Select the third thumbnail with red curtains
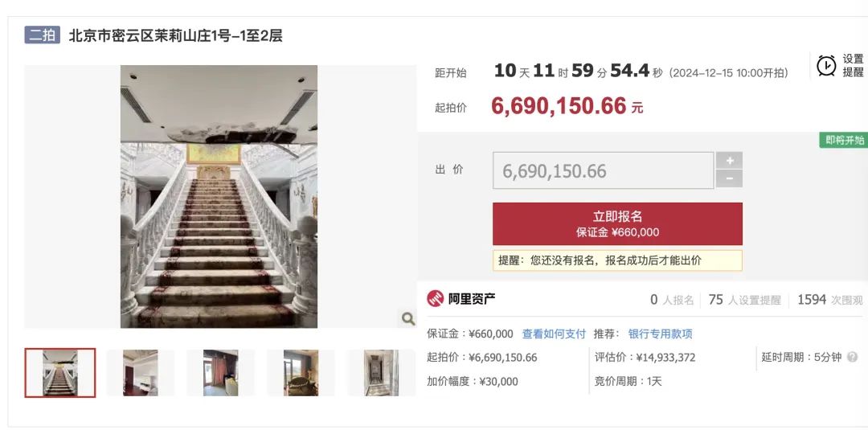Image resolution: width=868 pixels, height=430 pixels. click(220, 372)
